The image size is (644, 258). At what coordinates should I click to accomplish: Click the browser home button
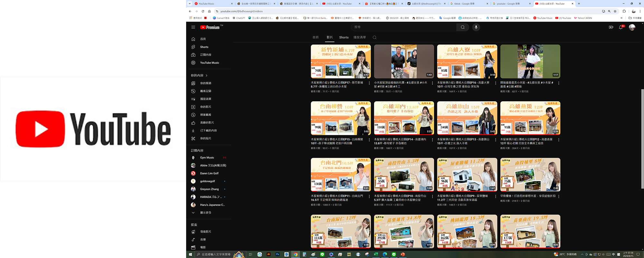click(209, 11)
